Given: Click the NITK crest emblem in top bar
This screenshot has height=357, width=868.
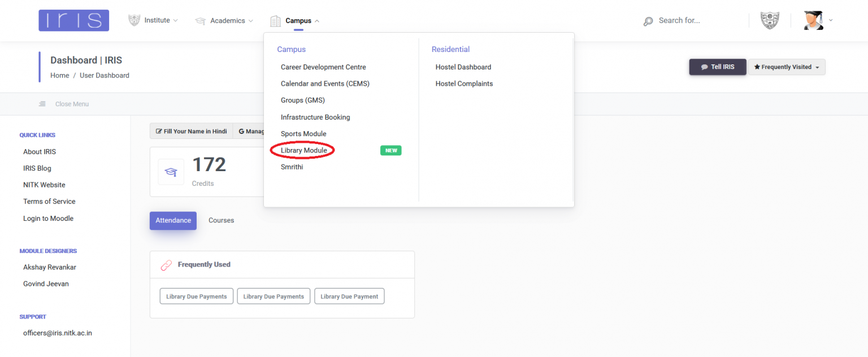Looking at the screenshot, I should 769,20.
